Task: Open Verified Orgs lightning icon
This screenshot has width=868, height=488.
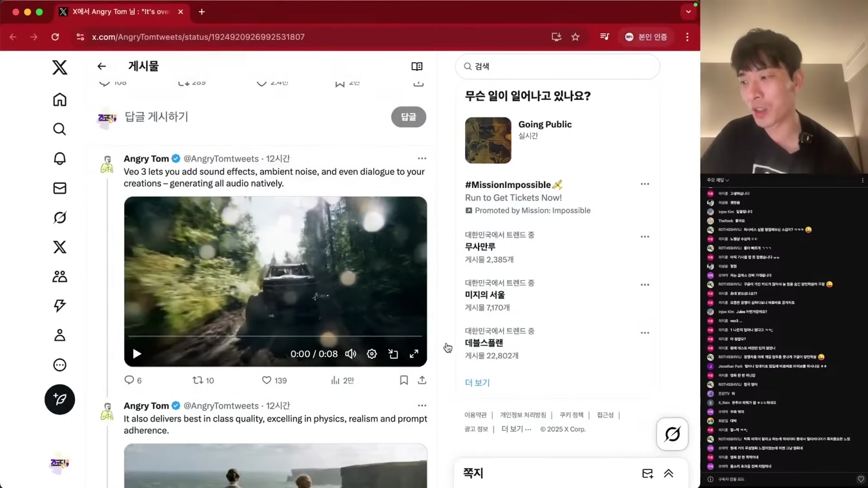Action: [59, 306]
